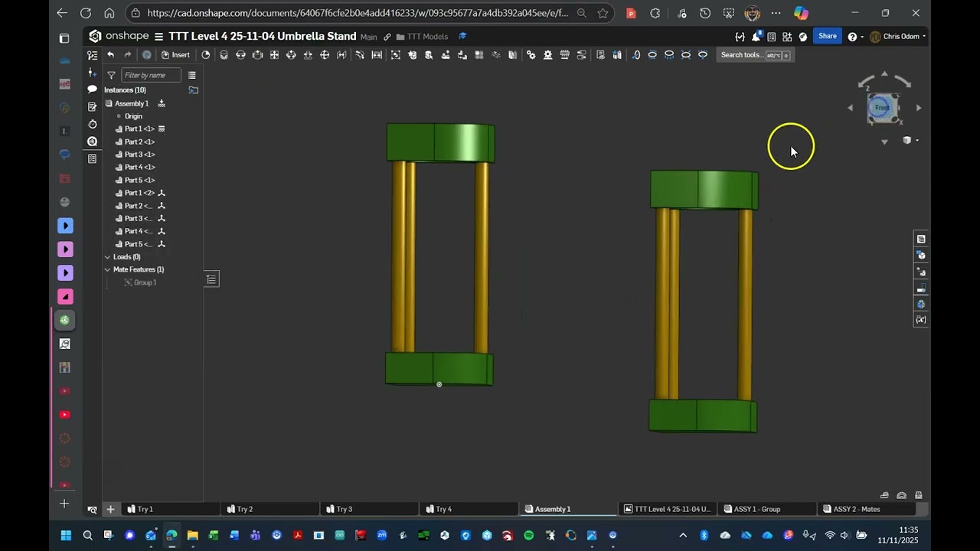Image resolution: width=980 pixels, height=551 pixels.
Task: Open Spotify from the taskbar
Action: [x=528, y=536]
